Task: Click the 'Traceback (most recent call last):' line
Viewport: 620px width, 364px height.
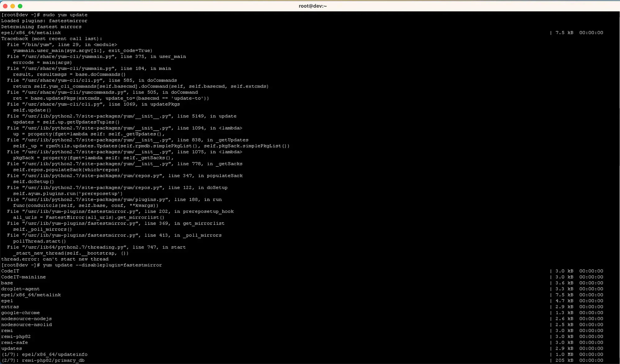Action: 51,38
